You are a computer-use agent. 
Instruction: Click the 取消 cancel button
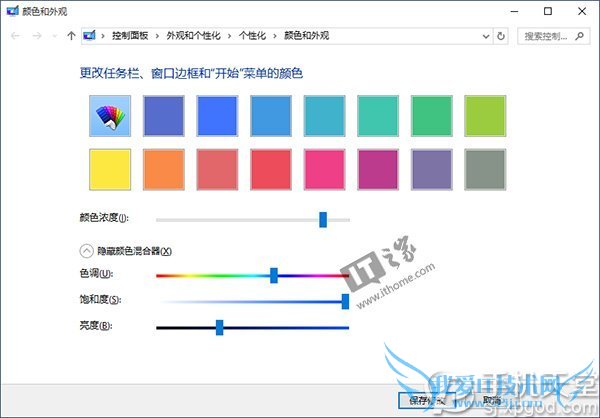492,401
